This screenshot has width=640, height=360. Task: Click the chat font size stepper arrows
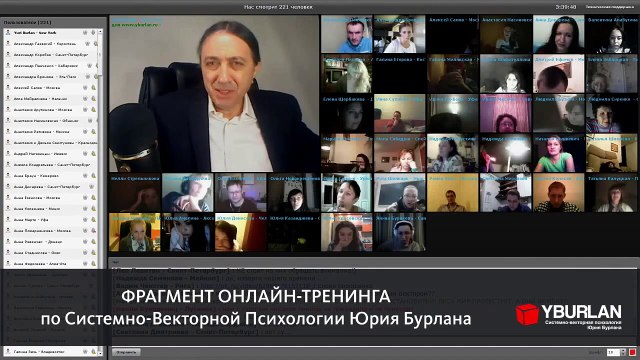tap(623, 352)
